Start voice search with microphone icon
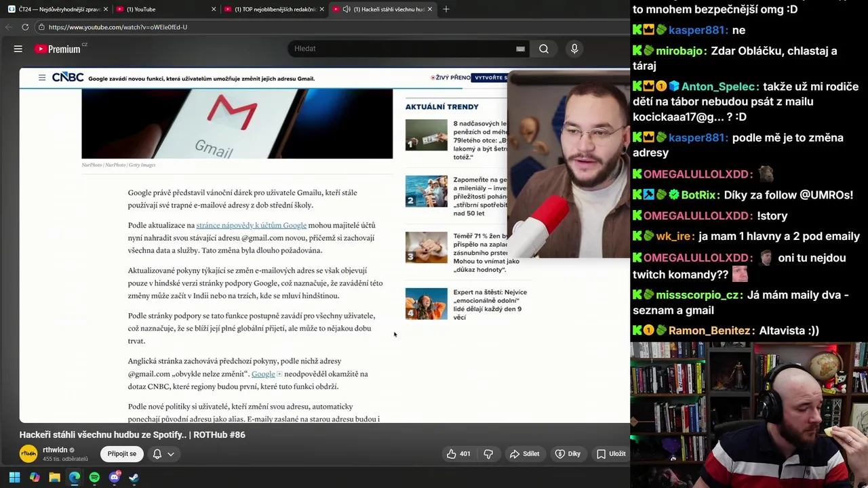The image size is (868, 488). (x=574, y=49)
